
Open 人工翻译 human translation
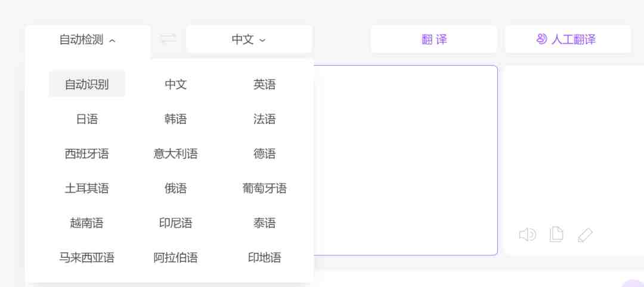coord(568,39)
